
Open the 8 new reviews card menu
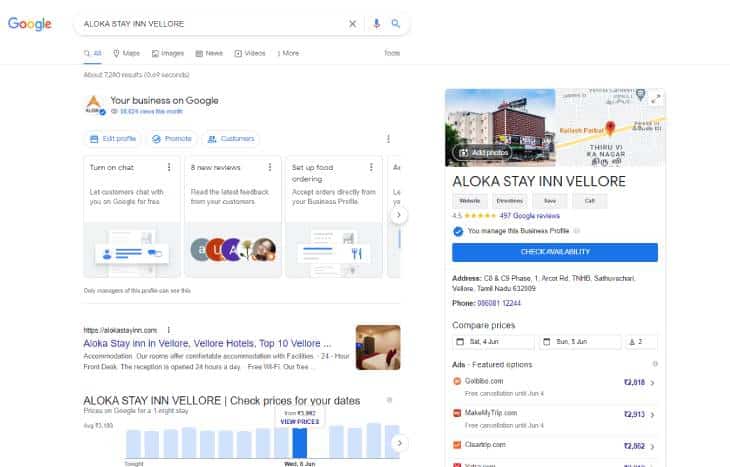270,167
